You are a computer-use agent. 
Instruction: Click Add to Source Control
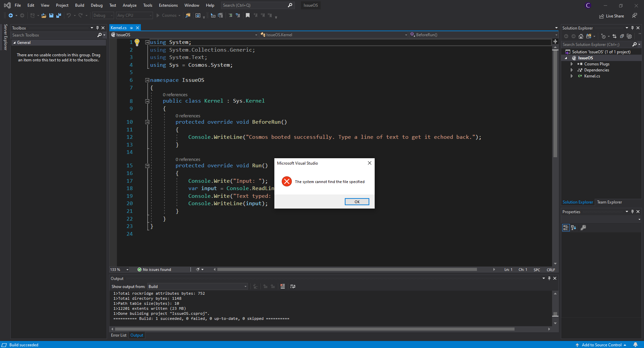pos(601,345)
